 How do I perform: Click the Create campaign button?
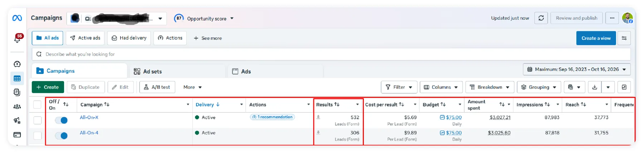(48, 87)
